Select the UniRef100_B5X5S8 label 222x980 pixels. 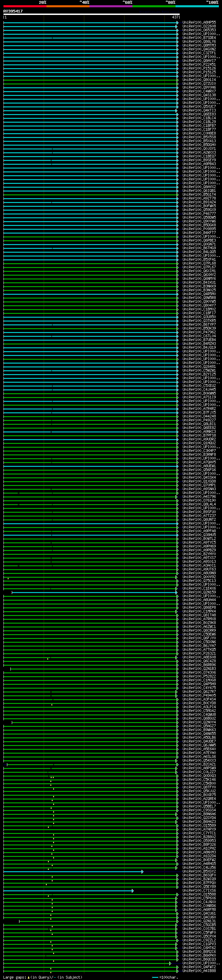[199, 137]
